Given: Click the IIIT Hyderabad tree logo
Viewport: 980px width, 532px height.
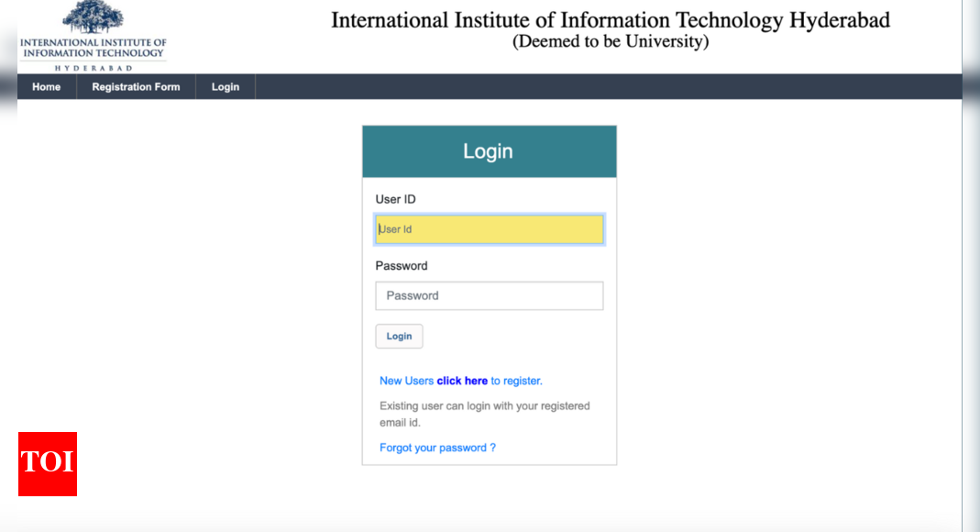Looking at the screenshot, I should click(94, 36).
